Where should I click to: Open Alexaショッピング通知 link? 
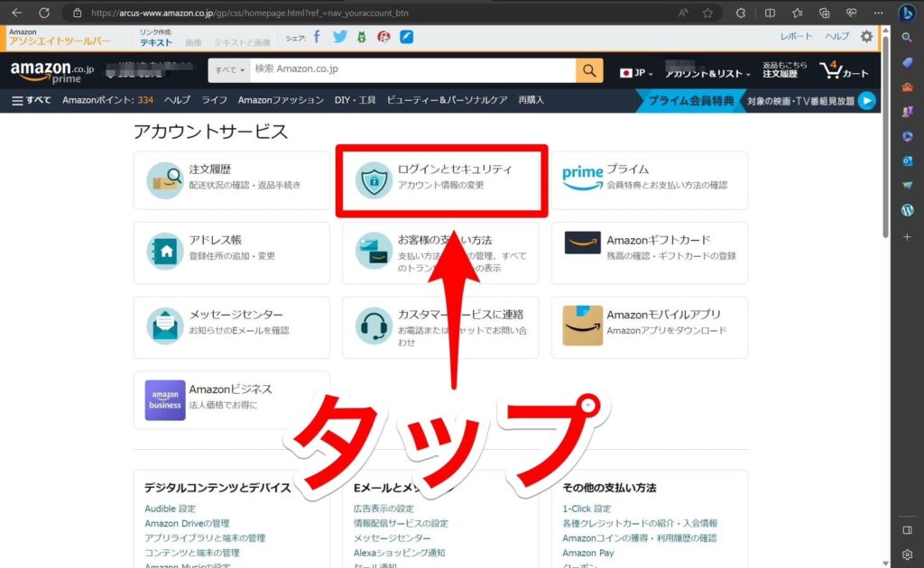(399, 553)
